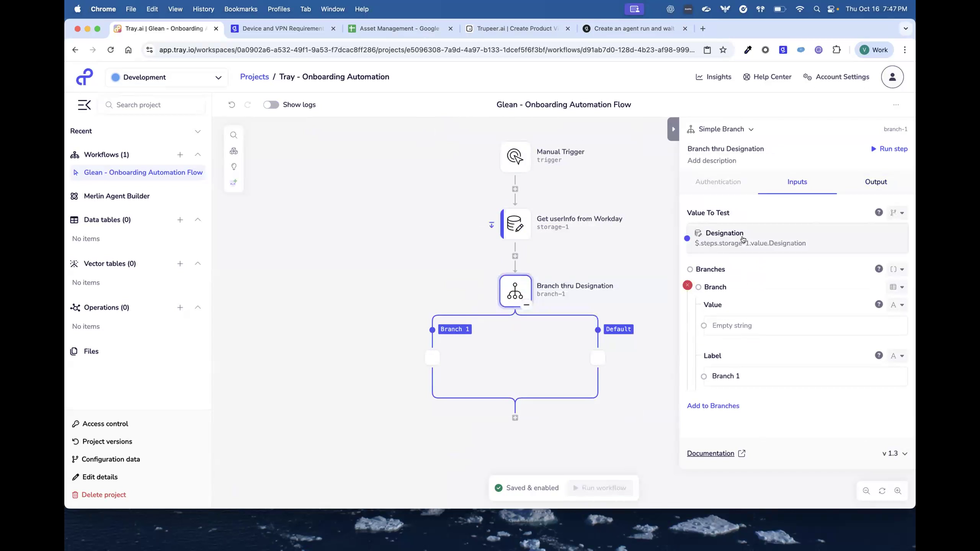Viewport: 980px width, 551px height.
Task: Open the connectors panel using the cubes icon
Action: point(234,151)
